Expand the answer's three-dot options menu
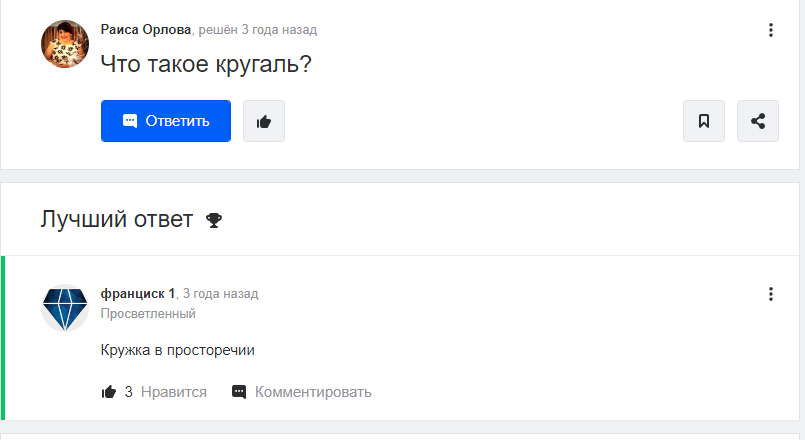805x440 pixels. click(x=771, y=294)
